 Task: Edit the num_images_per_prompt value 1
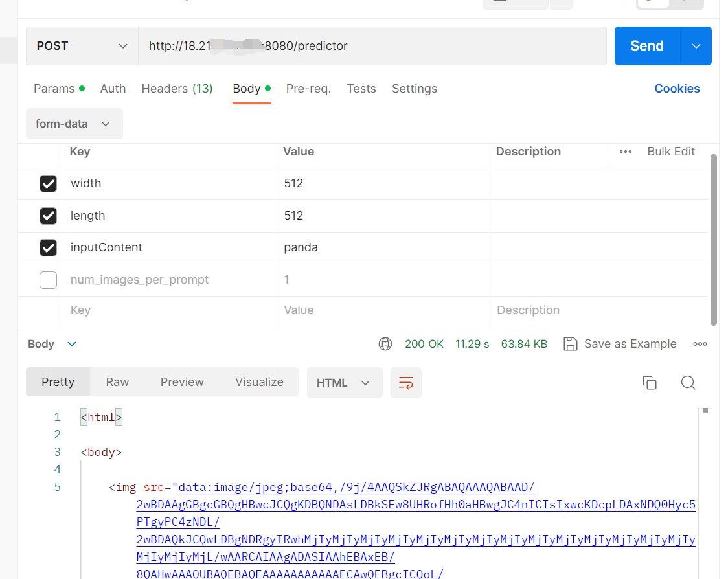(x=381, y=280)
